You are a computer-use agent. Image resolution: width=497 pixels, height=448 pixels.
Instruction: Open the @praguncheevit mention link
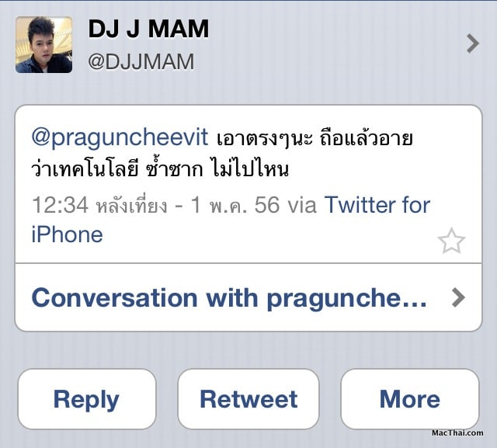point(120,138)
